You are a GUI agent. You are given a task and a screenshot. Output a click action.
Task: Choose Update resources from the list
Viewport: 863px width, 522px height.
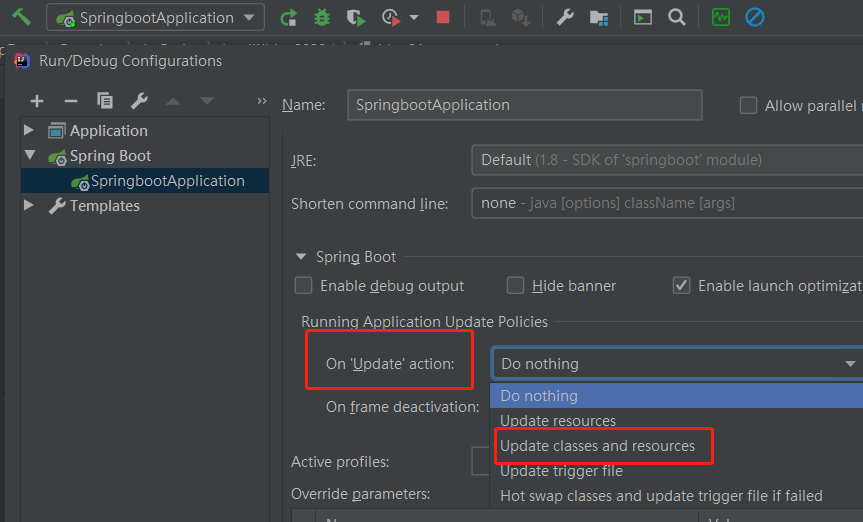pyautogui.click(x=676, y=421)
